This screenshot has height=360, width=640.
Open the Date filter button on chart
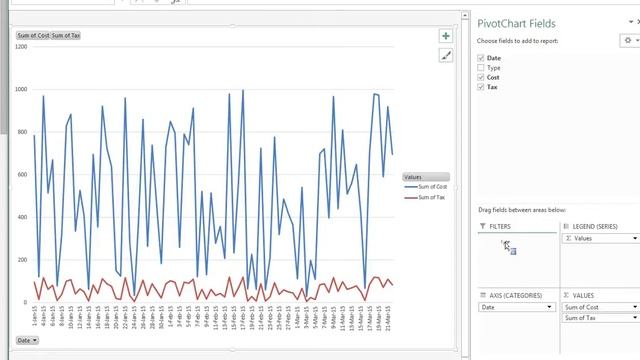click(27, 340)
